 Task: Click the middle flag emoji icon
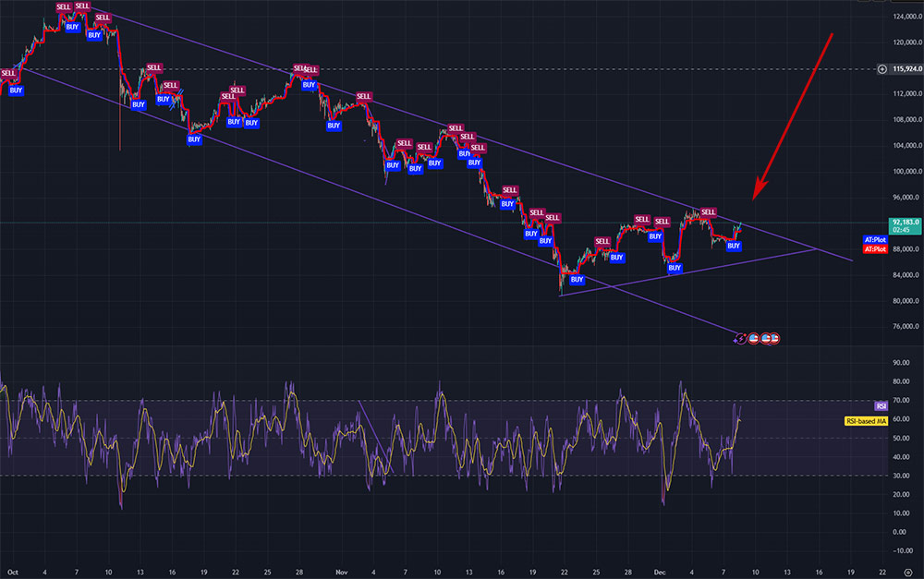point(766,338)
